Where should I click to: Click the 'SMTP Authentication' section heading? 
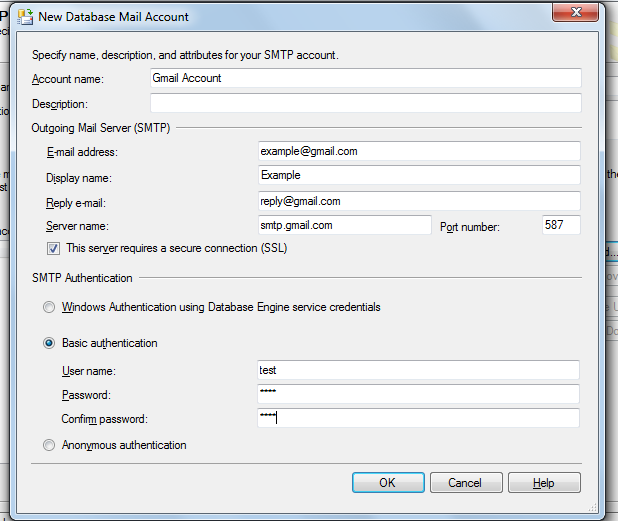point(82,278)
